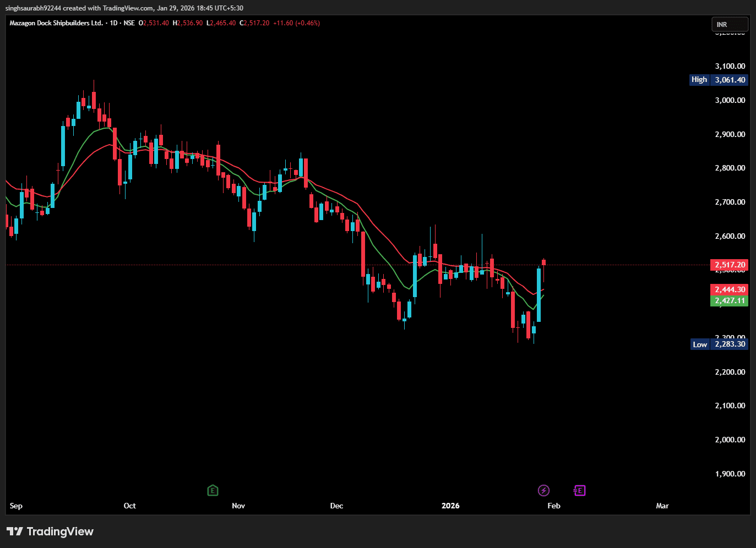Click the 2,000.00 price axis label
Screen dimensions: 756x548
pos(730,440)
